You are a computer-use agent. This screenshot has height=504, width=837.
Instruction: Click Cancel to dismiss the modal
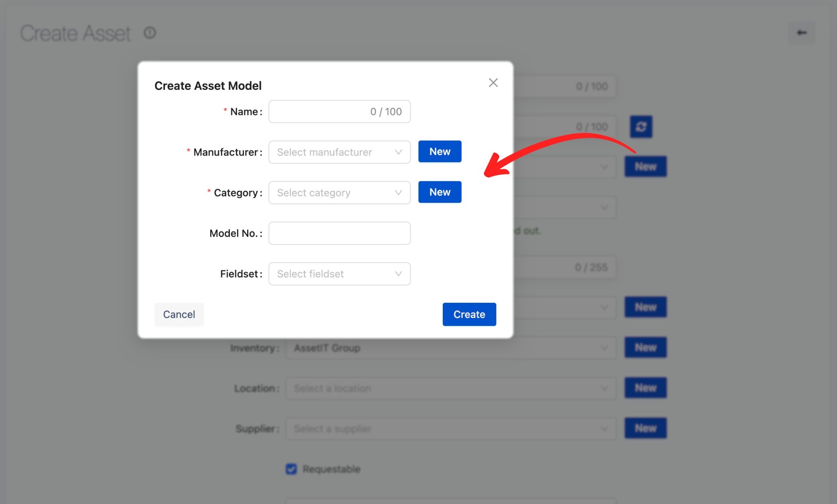tap(179, 314)
